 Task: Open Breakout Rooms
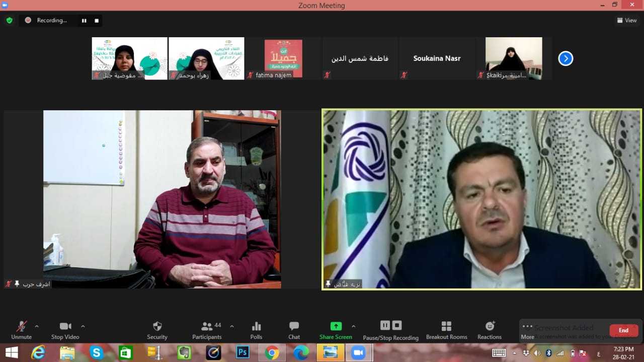click(446, 330)
